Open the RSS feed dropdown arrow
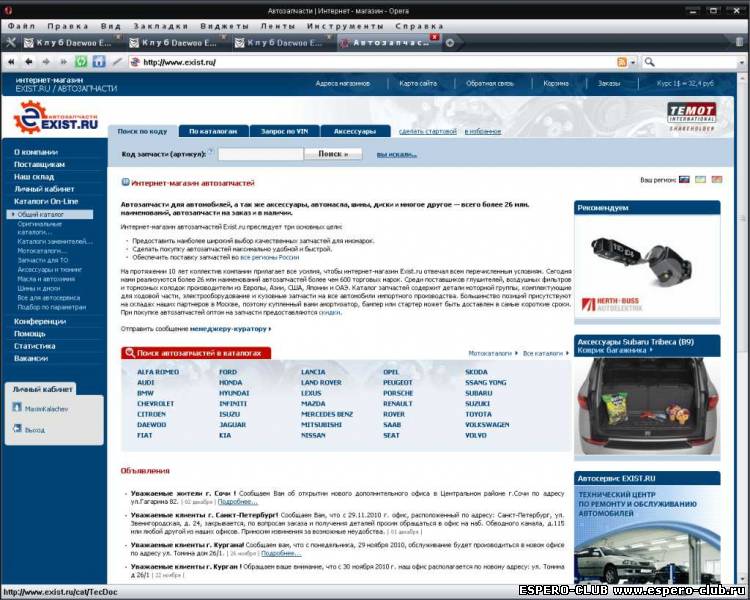Image resolution: width=750 pixels, height=600 pixels. point(632,62)
